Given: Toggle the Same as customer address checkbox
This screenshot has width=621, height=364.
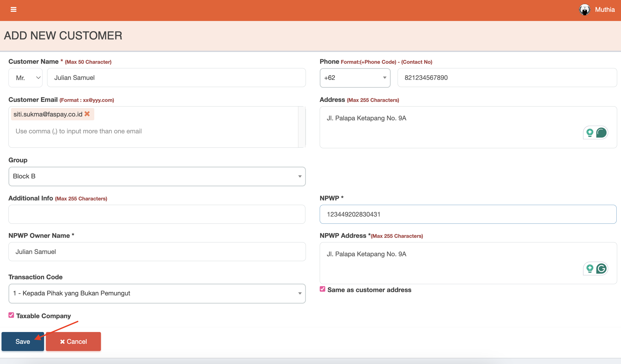Looking at the screenshot, I should click(x=323, y=289).
